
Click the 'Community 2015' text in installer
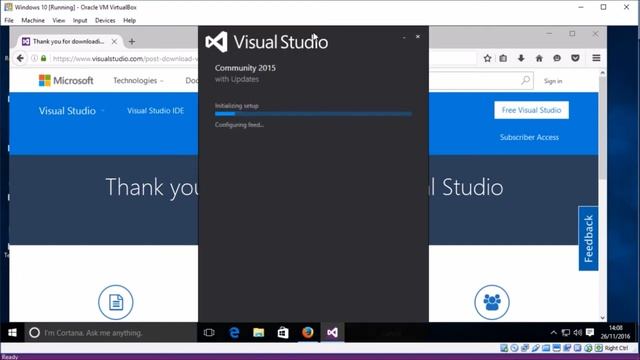(x=245, y=68)
